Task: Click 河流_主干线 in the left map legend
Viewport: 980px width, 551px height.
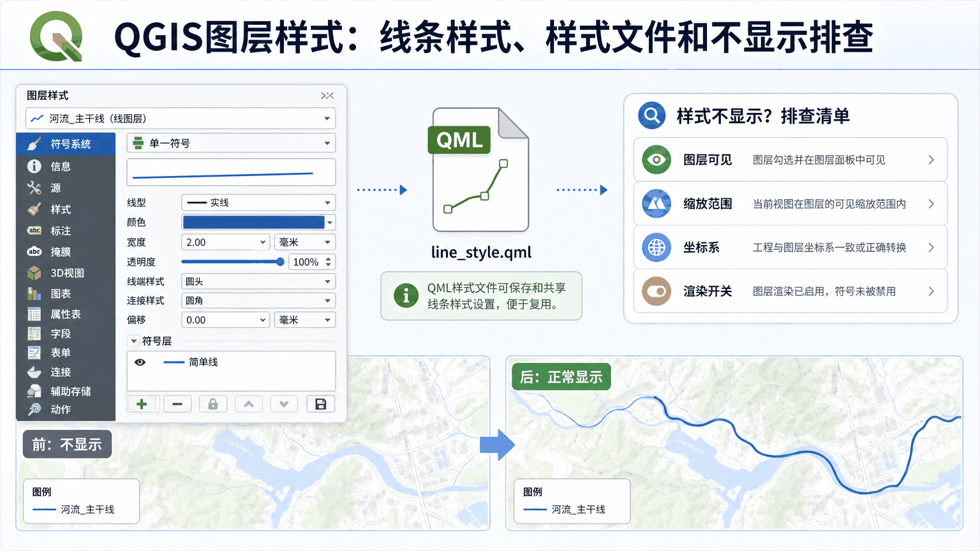Action: click(87, 510)
